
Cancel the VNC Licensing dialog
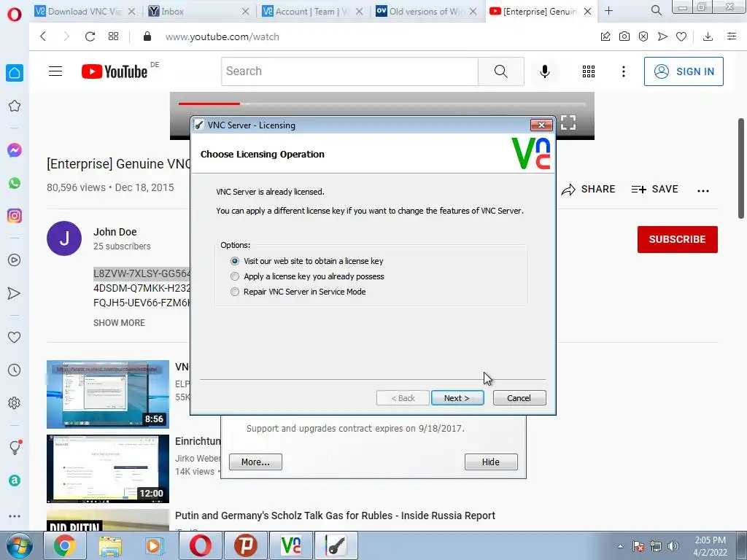click(x=519, y=398)
